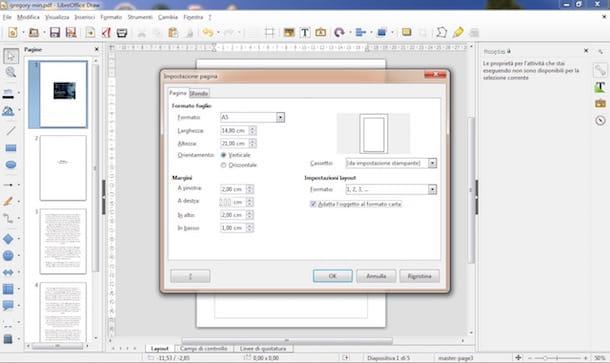Click the Edit points polygon icon
610x363 pixels.
(x=442, y=32)
